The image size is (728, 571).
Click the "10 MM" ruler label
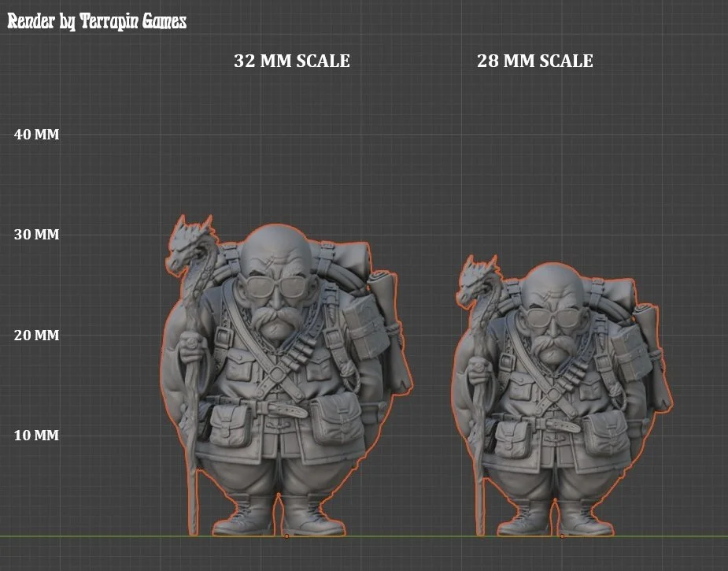click(37, 436)
